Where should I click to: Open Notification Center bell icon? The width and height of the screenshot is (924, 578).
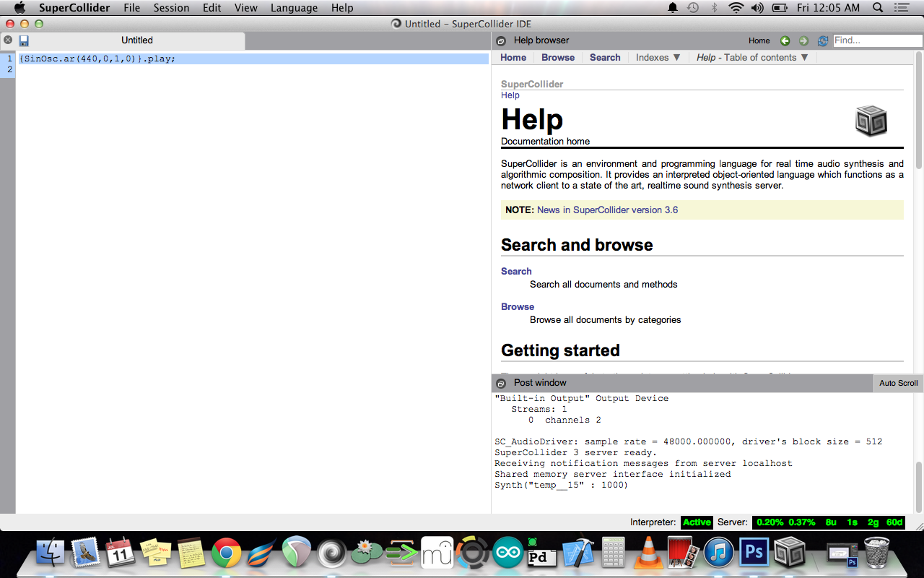[673, 8]
